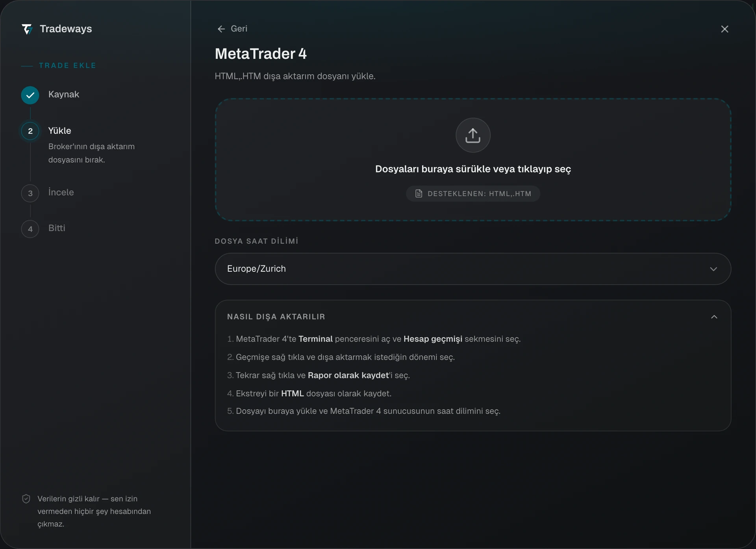Click the shield privacy icon in sidebar

[26, 499]
